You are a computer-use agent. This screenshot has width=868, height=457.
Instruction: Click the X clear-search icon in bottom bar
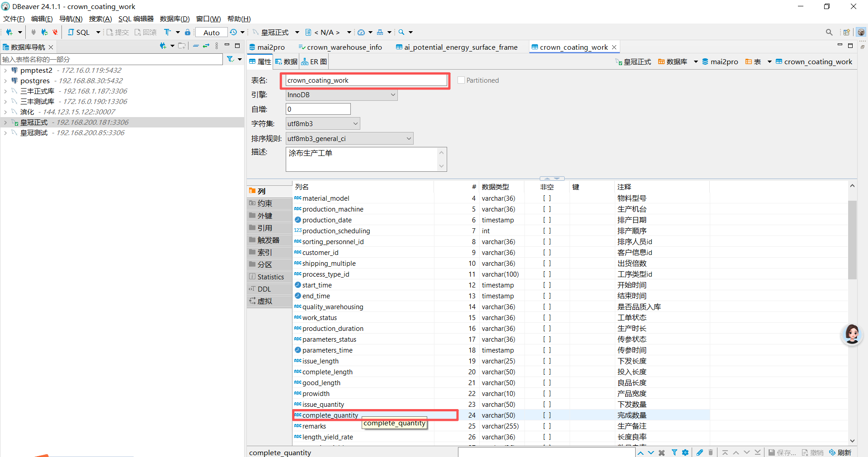[662, 452]
